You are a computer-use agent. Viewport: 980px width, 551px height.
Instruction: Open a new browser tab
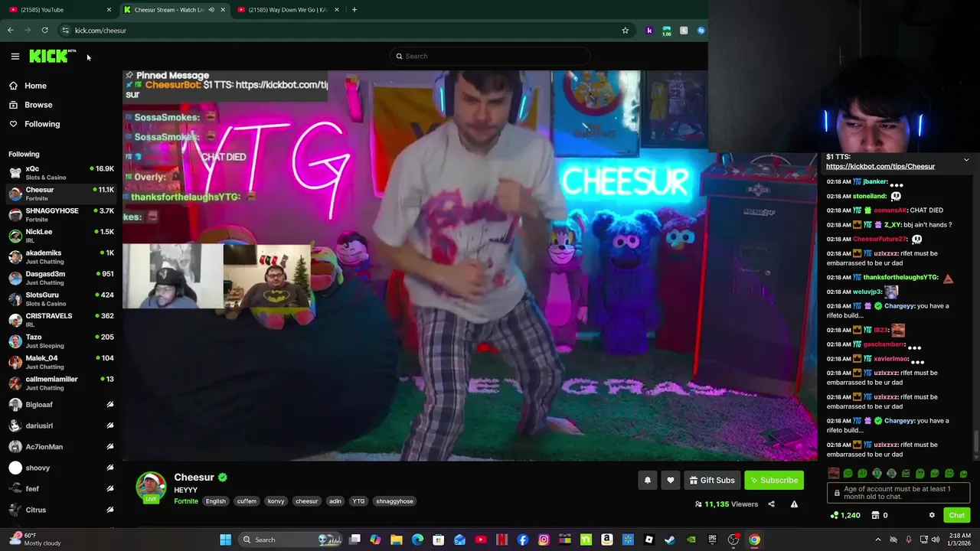coord(354,10)
